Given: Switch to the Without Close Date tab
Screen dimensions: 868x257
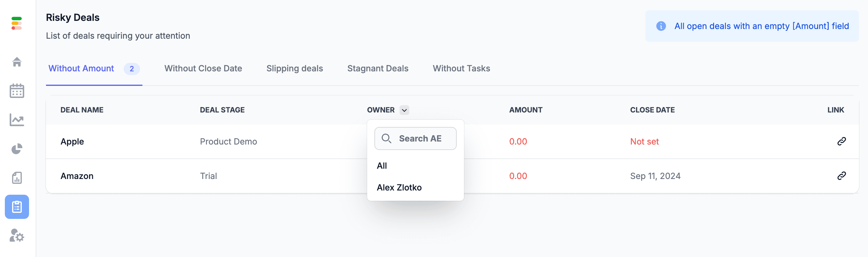Looking at the screenshot, I should (x=203, y=68).
